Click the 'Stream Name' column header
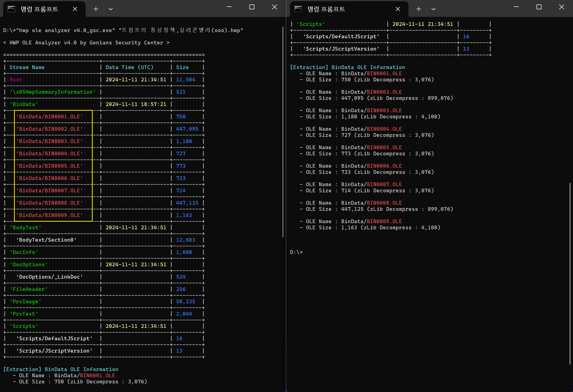 click(x=27, y=67)
